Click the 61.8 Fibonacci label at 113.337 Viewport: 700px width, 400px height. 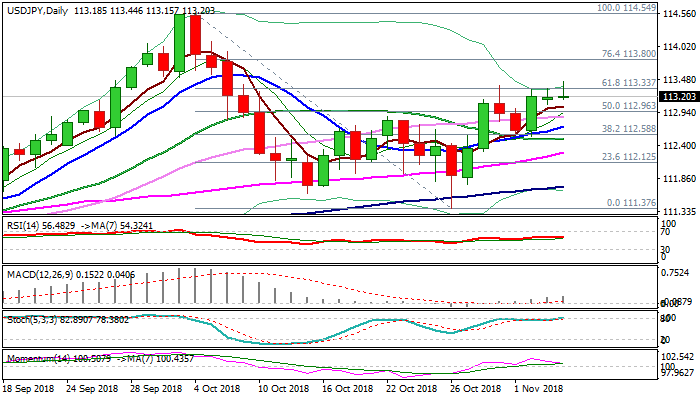click(x=627, y=83)
